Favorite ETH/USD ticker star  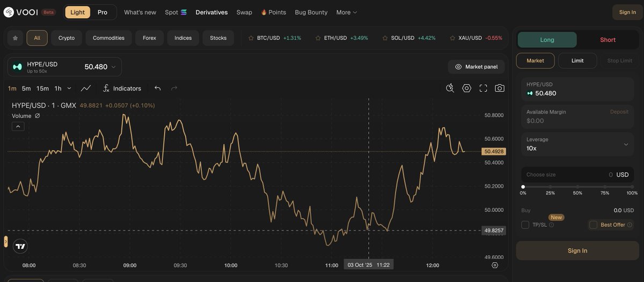(x=318, y=38)
